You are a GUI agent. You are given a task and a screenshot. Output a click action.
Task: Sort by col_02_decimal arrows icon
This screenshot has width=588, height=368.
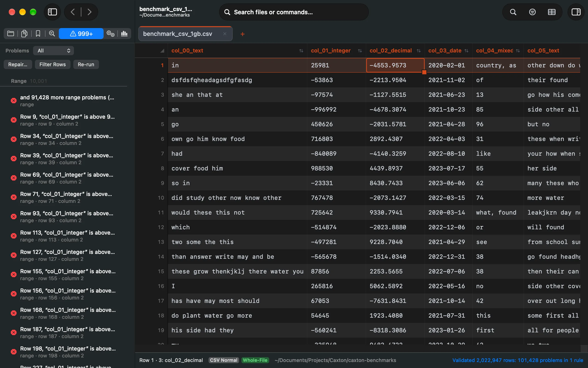coord(419,51)
